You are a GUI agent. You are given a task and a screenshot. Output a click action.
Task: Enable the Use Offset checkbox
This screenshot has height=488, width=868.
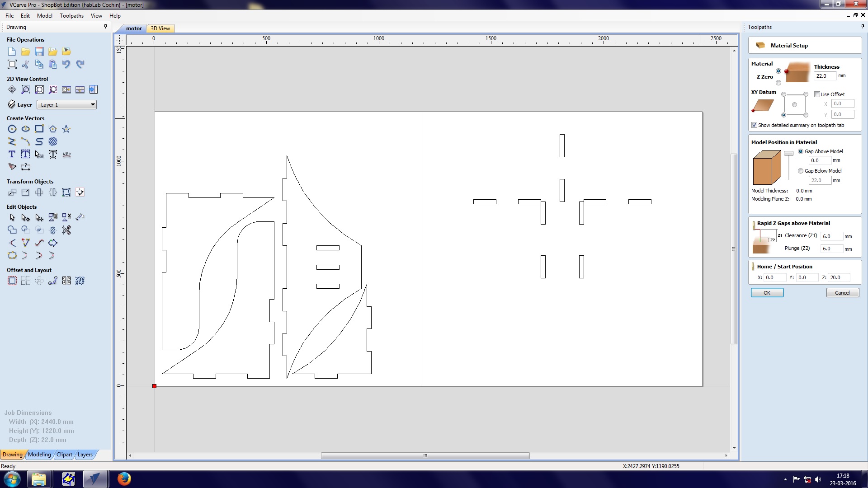[817, 94]
